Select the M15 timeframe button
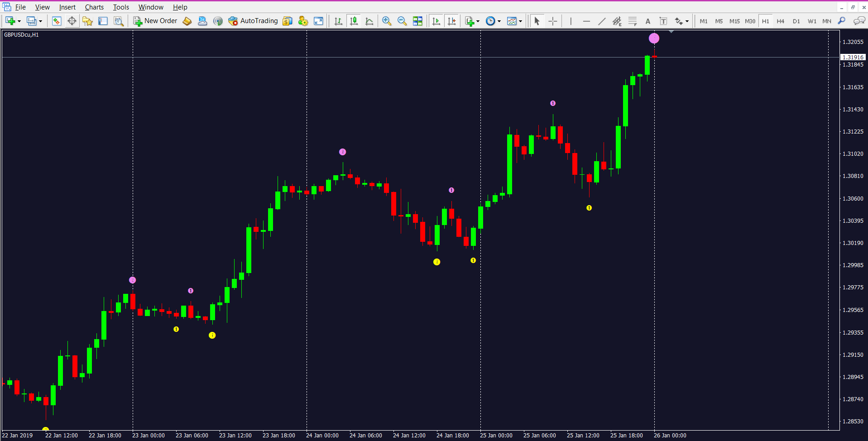The image size is (868, 441). (734, 21)
